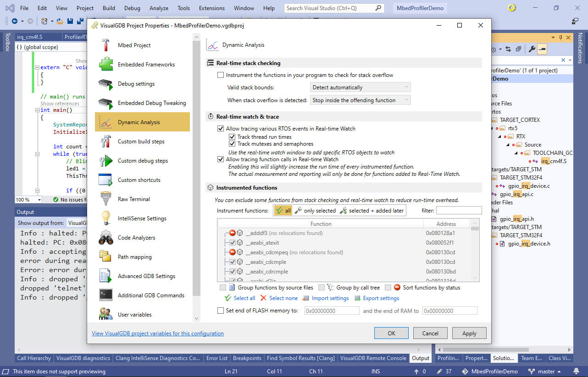This screenshot has width=588, height=377.
Task: Open Embedded Frameworks settings page
Action: coord(142,65)
